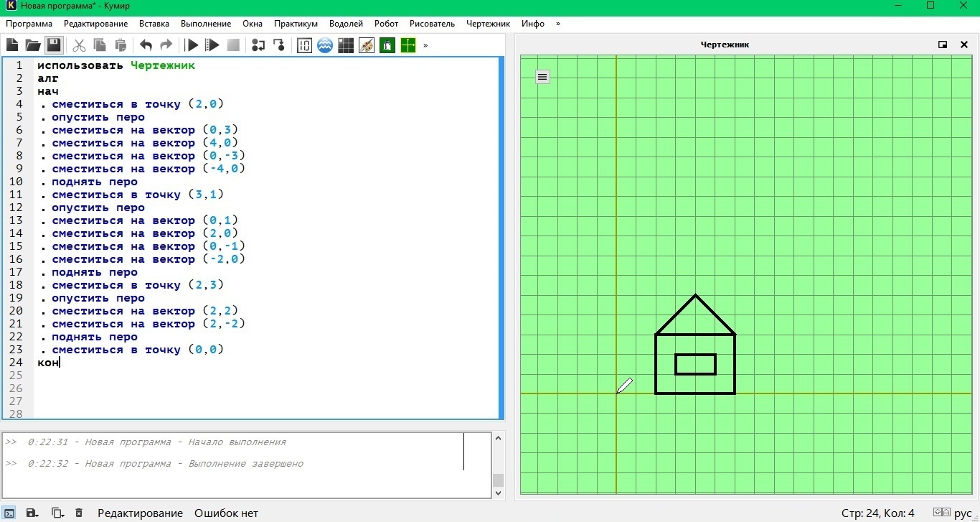Save the program with the floppy icon
This screenshot has width=980, height=522.
(53, 45)
